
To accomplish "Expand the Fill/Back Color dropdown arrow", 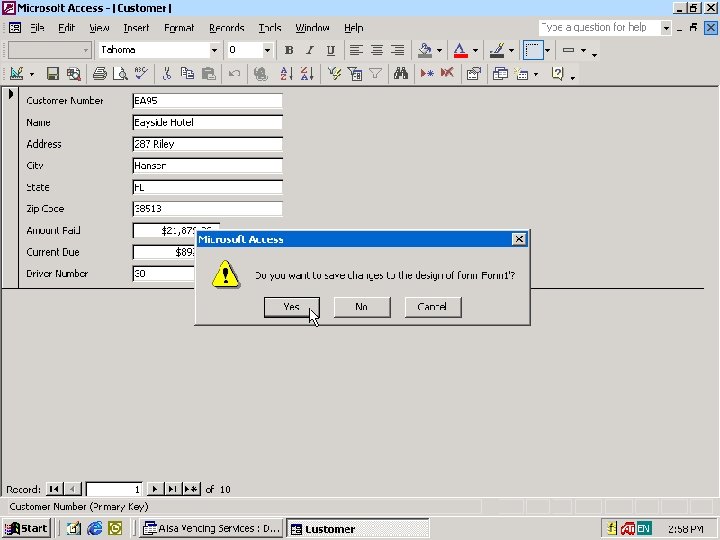I will [439, 50].
